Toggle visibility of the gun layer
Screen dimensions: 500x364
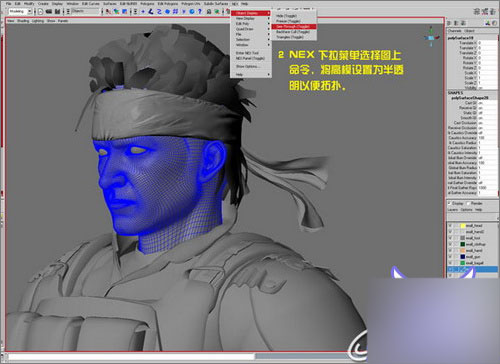click(450, 257)
